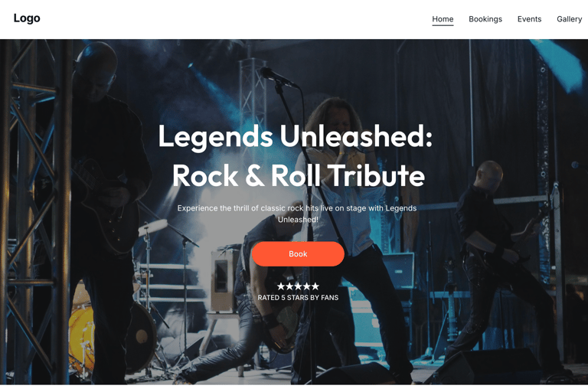Click the 'RATED 5 STARS BY FANS' text
Viewport: 588px width, 392px height.
[x=298, y=298]
